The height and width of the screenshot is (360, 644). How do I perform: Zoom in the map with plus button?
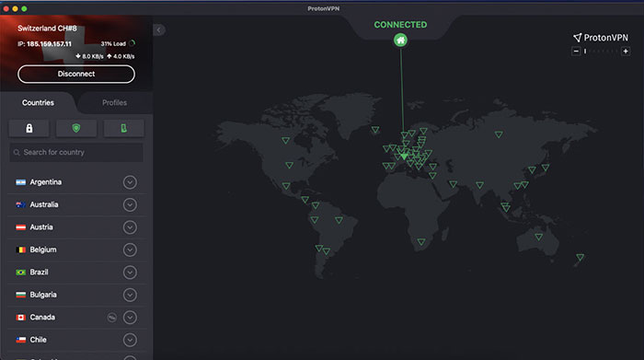[626, 52]
